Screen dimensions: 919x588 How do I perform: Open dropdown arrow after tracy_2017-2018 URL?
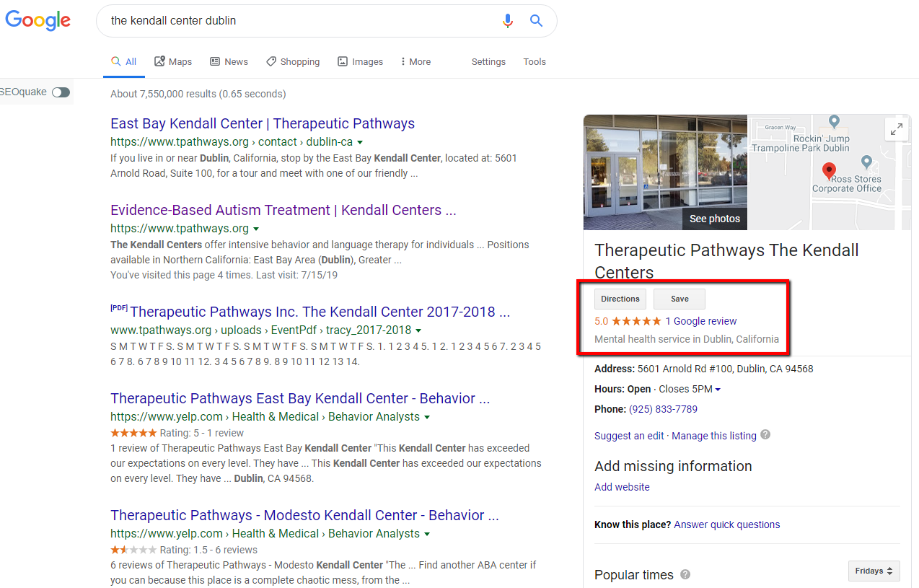(418, 330)
